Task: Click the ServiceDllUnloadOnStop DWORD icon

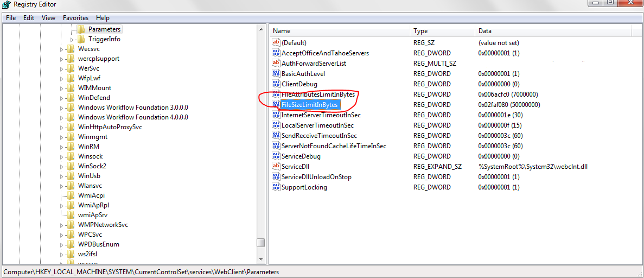Action: tap(276, 177)
